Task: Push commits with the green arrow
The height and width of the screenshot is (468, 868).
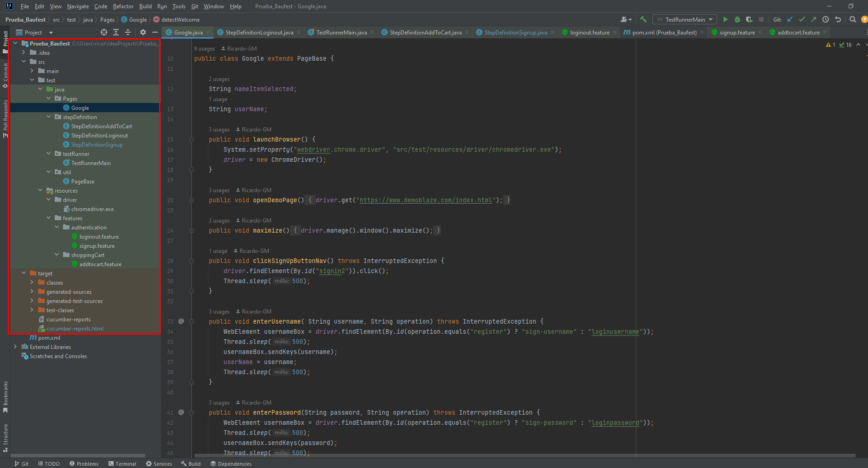Action: (x=813, y=19)
